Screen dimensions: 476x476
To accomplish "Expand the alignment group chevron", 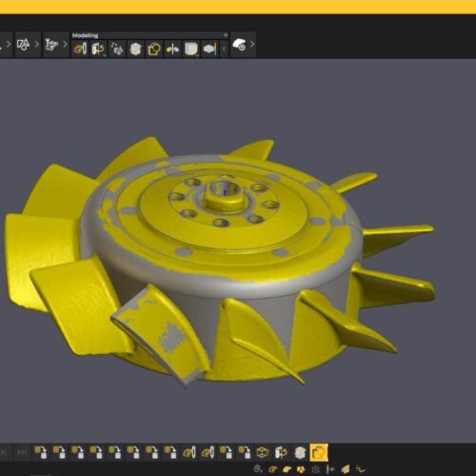I will pos(65,45).
